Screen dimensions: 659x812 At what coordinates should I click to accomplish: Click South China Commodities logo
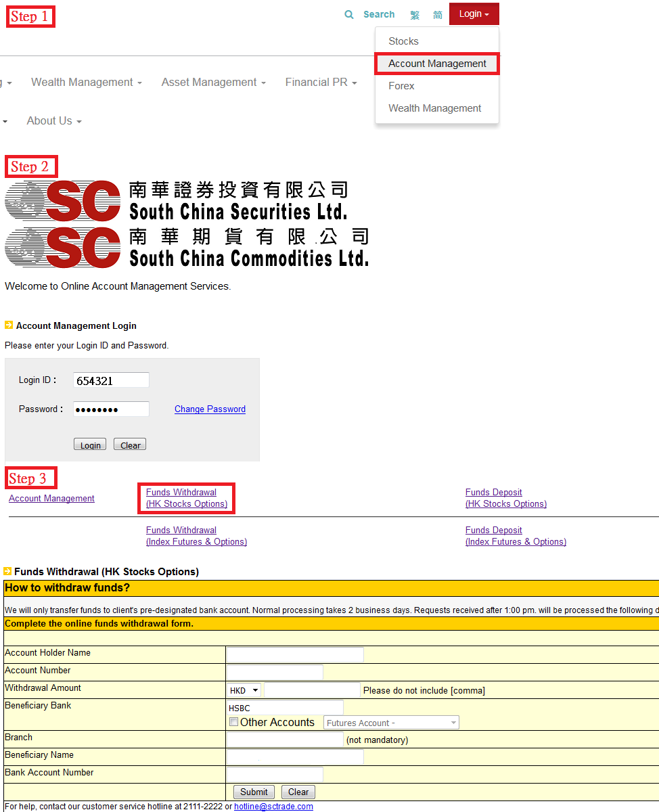coord(187,247)
